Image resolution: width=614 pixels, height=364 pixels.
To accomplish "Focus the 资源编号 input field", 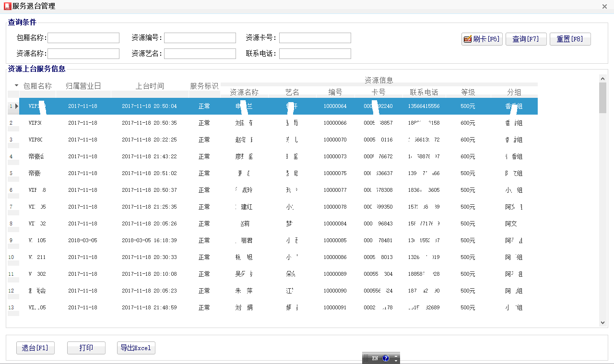I will click(200, 38).
